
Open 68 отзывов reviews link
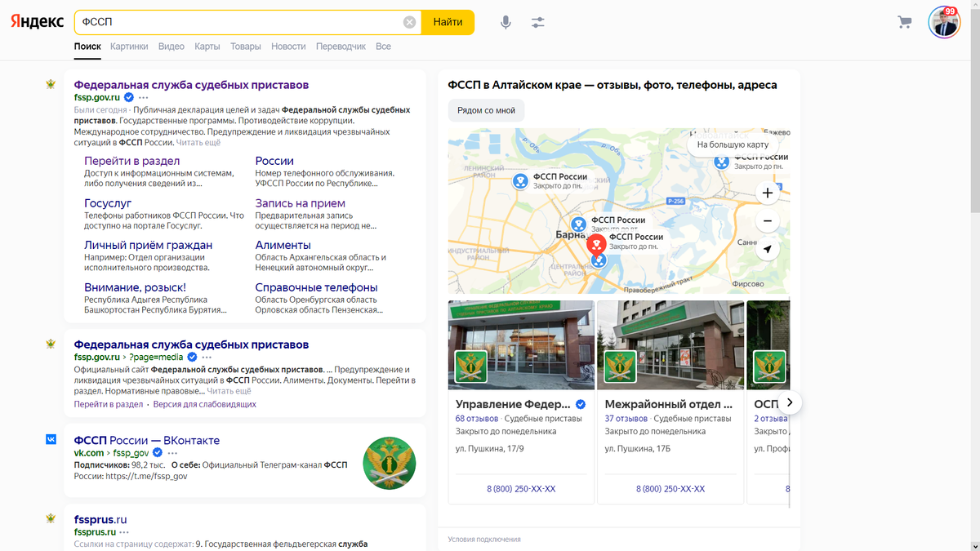[x=475, y=419]
